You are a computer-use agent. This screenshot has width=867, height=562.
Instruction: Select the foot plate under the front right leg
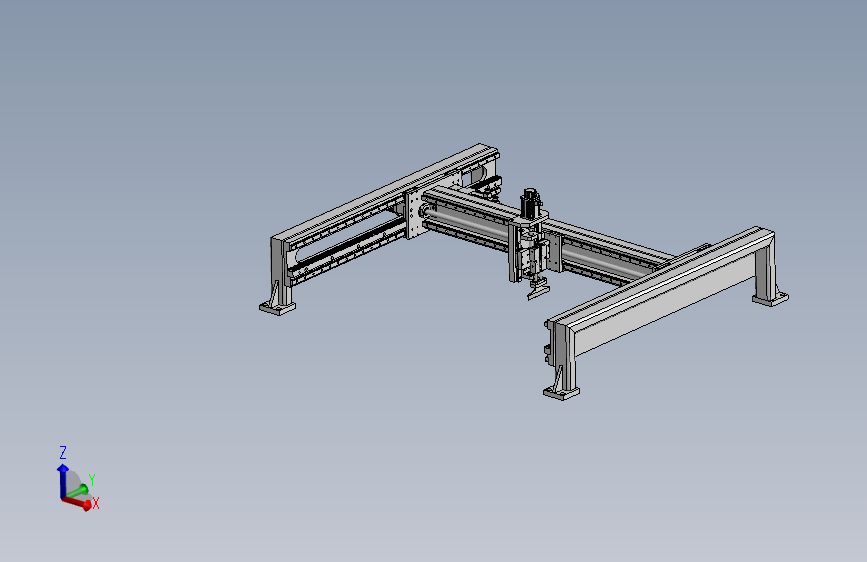[562, 392]
